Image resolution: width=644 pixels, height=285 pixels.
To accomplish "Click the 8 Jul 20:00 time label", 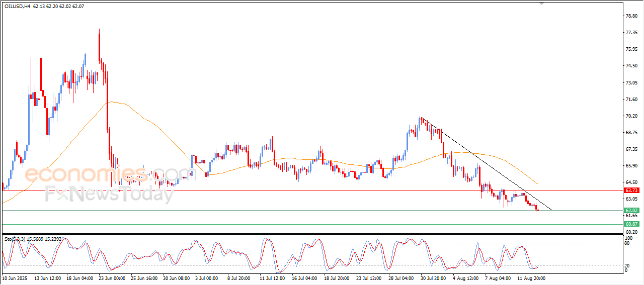I will tap(239, 277).
